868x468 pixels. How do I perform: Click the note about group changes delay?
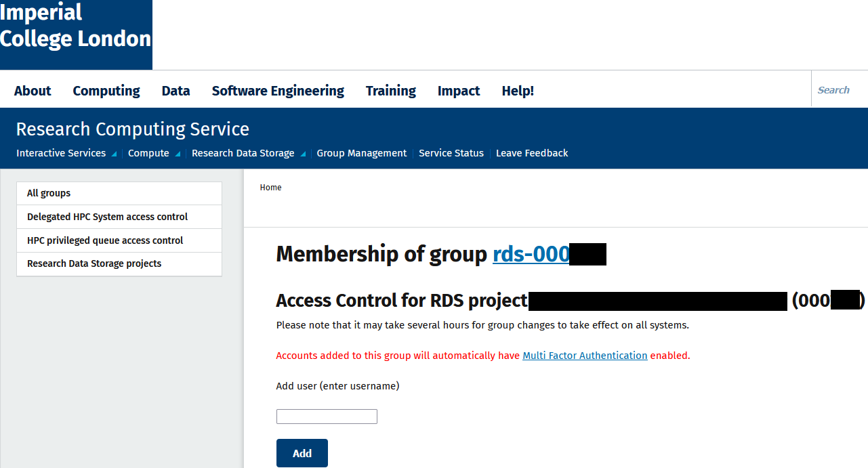tap(482, 325)
